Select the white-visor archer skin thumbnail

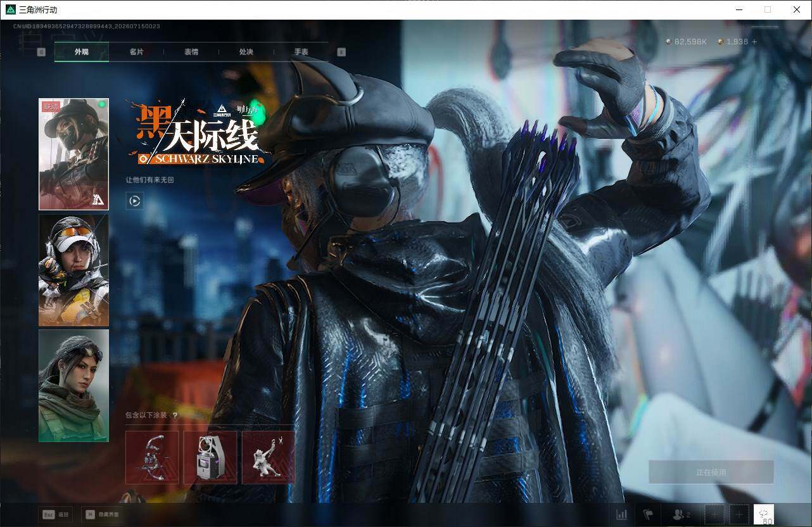tap(73, 270)
